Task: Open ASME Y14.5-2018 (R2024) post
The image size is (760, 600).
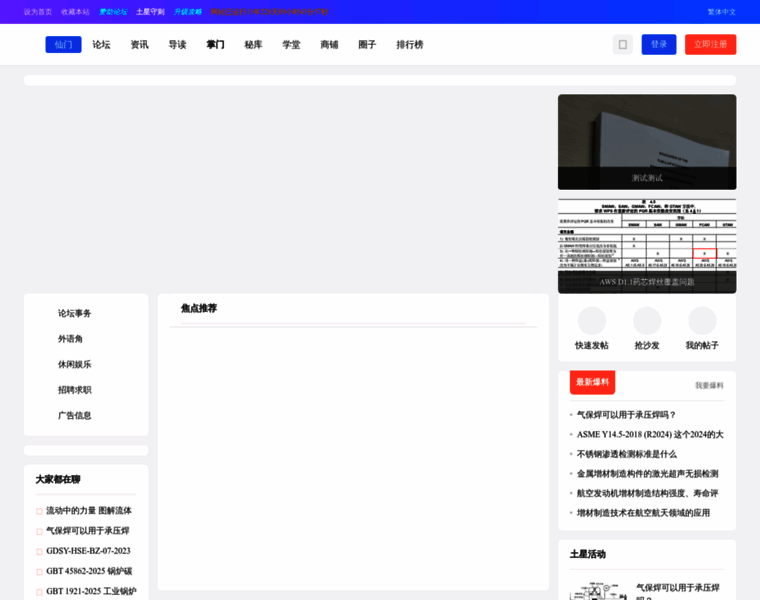Action: tap(650, 435)
